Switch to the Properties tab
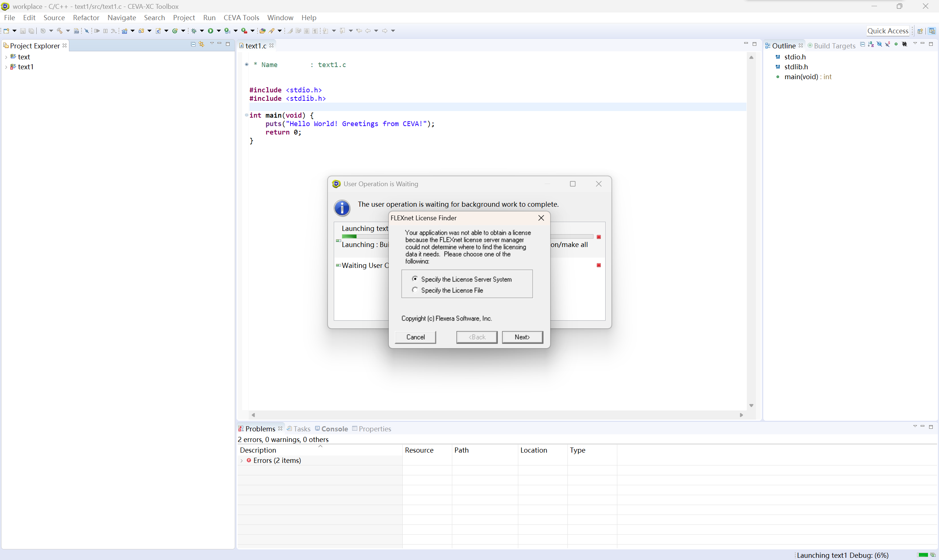939x560 pixels. point(372,429)
